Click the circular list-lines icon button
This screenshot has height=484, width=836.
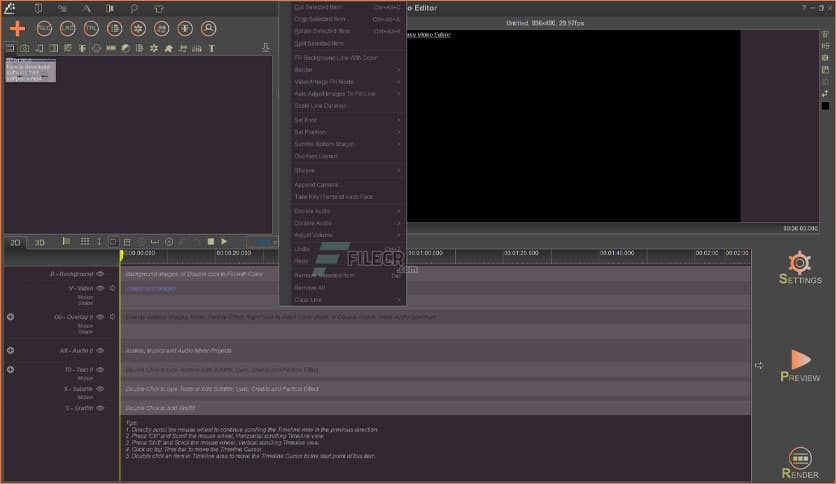pos(115,28)
